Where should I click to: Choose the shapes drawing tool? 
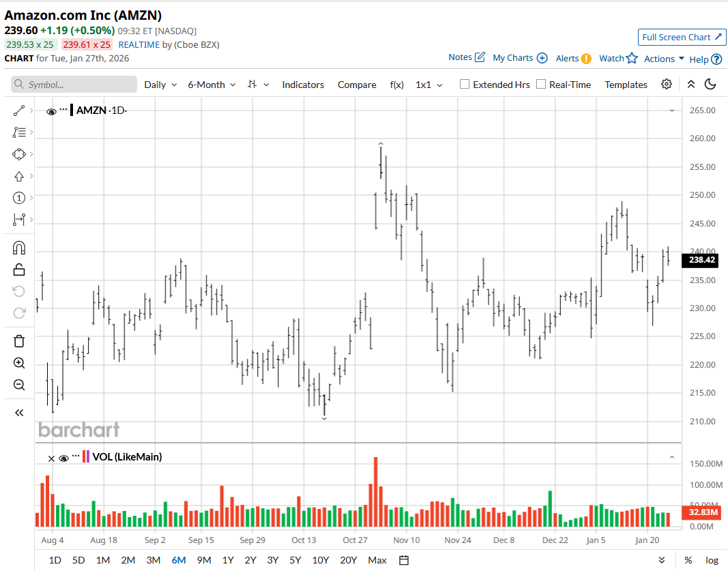click(x=19, y=154)
